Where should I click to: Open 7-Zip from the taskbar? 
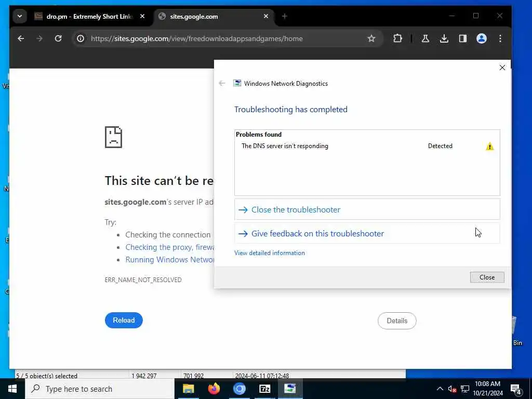(x=264, y=389)
